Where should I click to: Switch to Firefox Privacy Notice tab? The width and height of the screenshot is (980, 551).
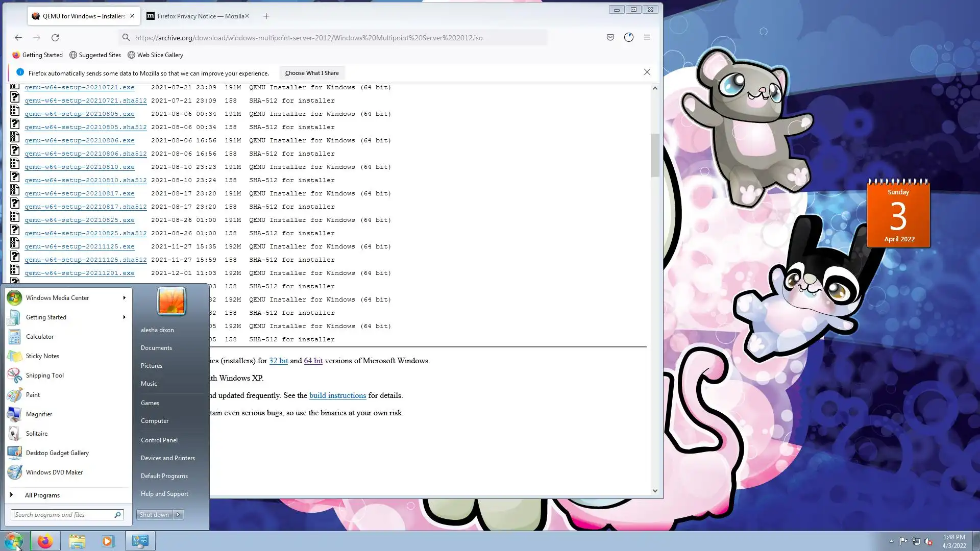point(199,16)
